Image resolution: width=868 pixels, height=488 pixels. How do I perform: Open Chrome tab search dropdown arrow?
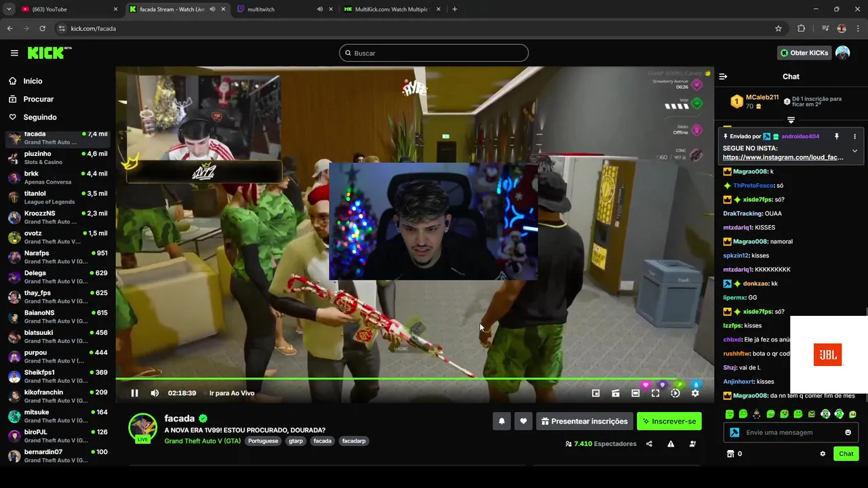(9, 9)
